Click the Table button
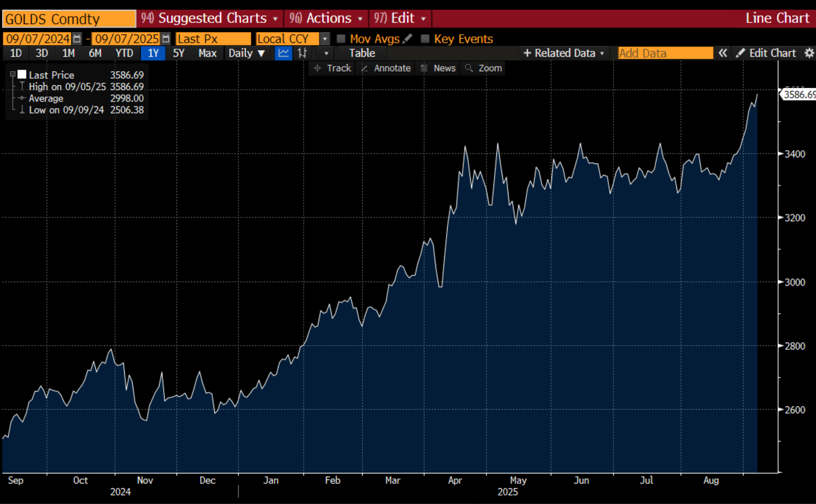The width and height of the screenshot is (816, 504). tap(362, 53)
